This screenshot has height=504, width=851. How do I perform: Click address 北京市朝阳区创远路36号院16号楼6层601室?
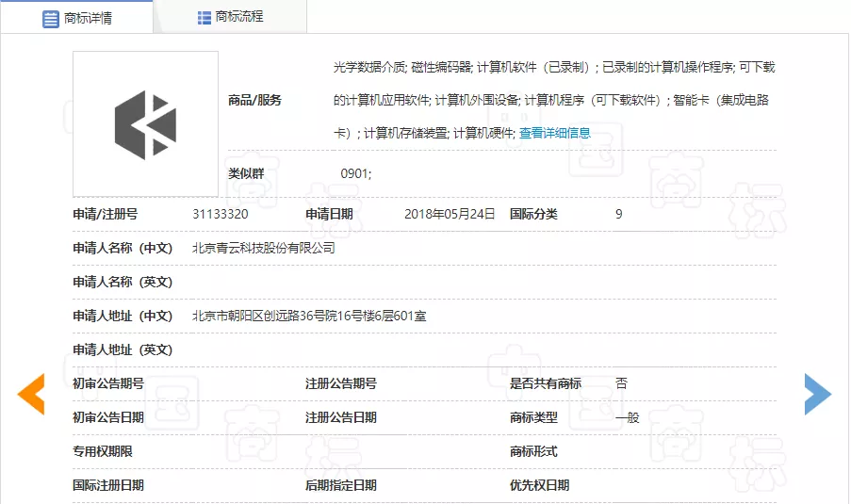[x=309, y=316]
